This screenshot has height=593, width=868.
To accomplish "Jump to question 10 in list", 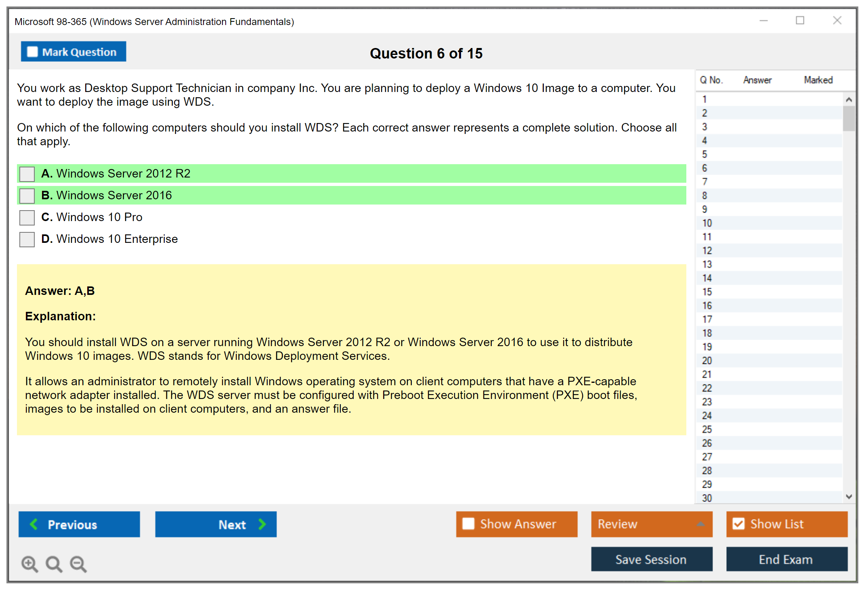I will pos(707,223).
